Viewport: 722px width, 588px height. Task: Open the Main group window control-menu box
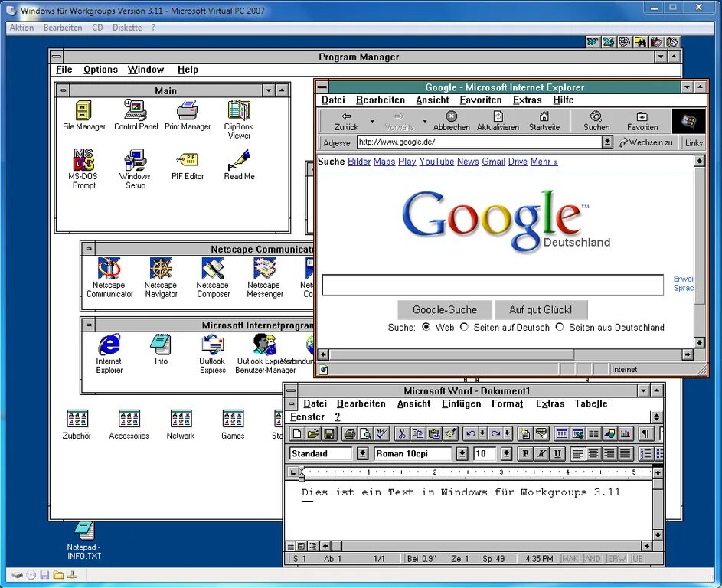63,90
